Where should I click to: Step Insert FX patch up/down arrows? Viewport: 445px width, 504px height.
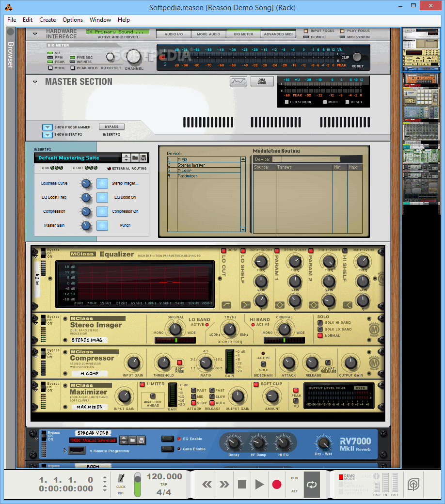coord(126,158)
